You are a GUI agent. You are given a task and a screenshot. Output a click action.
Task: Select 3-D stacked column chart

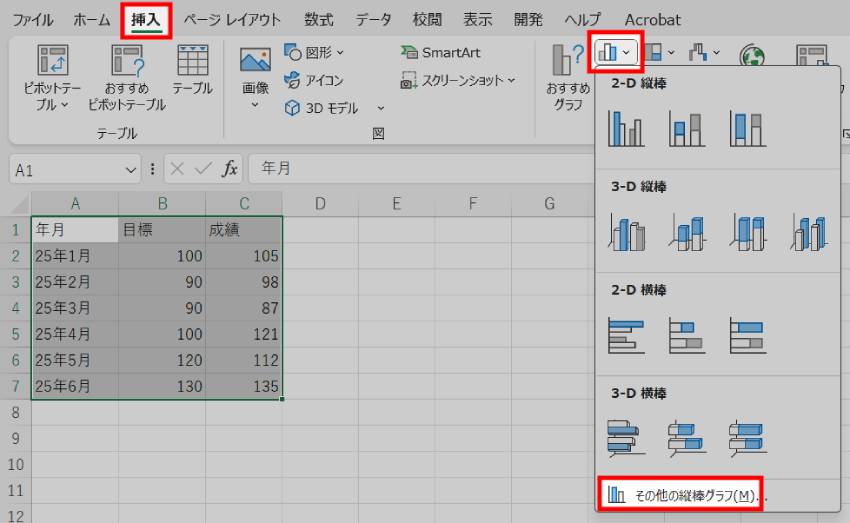click(x=687, y=232)
